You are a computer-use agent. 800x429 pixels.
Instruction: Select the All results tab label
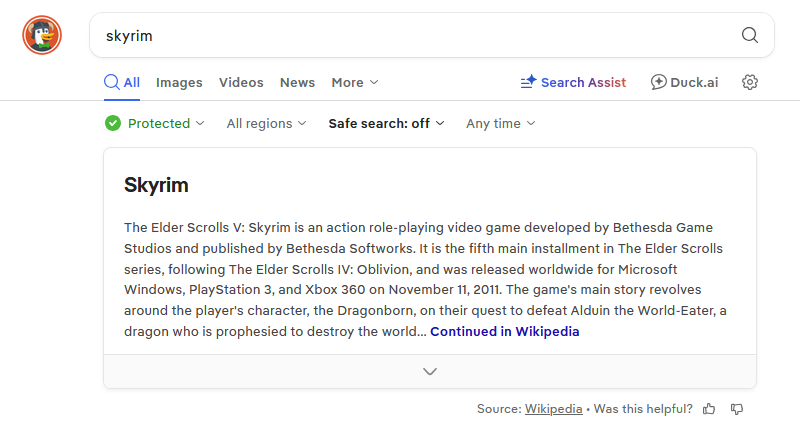132,83
